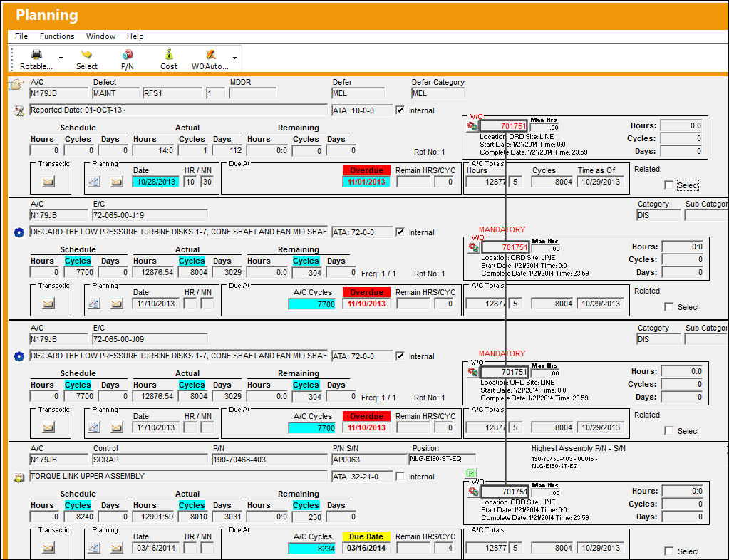This screenshot has width=729, height=560.
Task: Expand the Rotable toolbar dropdown arrow
Action: pyautogui.click(x=61, y=58)
